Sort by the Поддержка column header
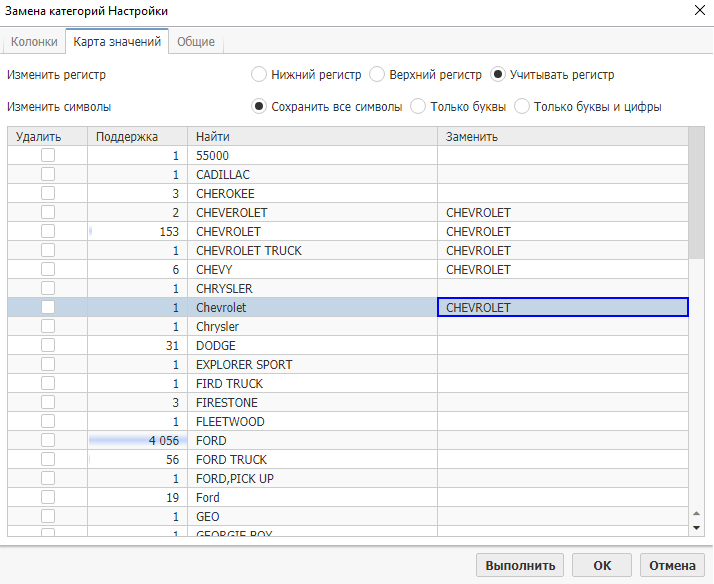 pyautogui.click(x=137, y=137)
